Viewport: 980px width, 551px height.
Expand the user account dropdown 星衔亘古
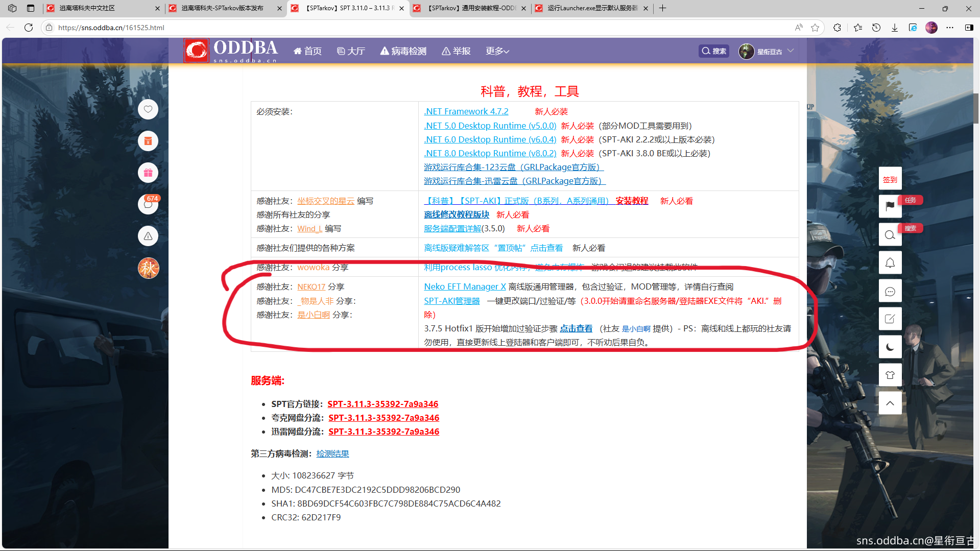click(767, 51)
